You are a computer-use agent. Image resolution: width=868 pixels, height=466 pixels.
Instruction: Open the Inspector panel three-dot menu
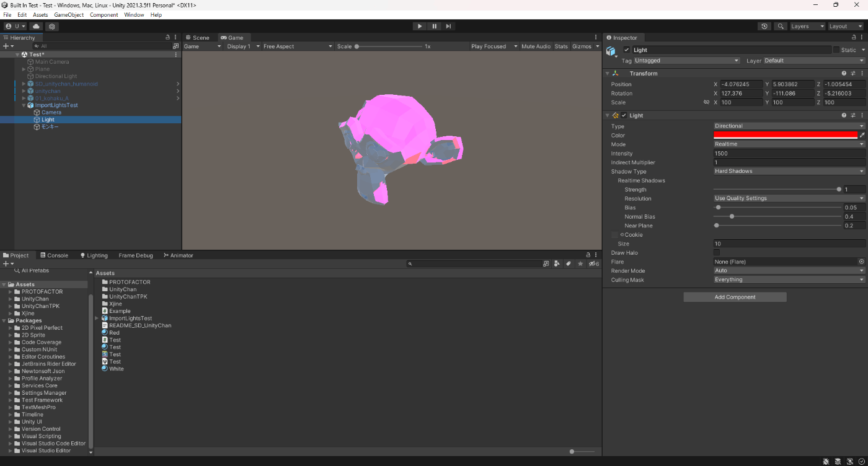pyautogui.click(x=862, y=37)
